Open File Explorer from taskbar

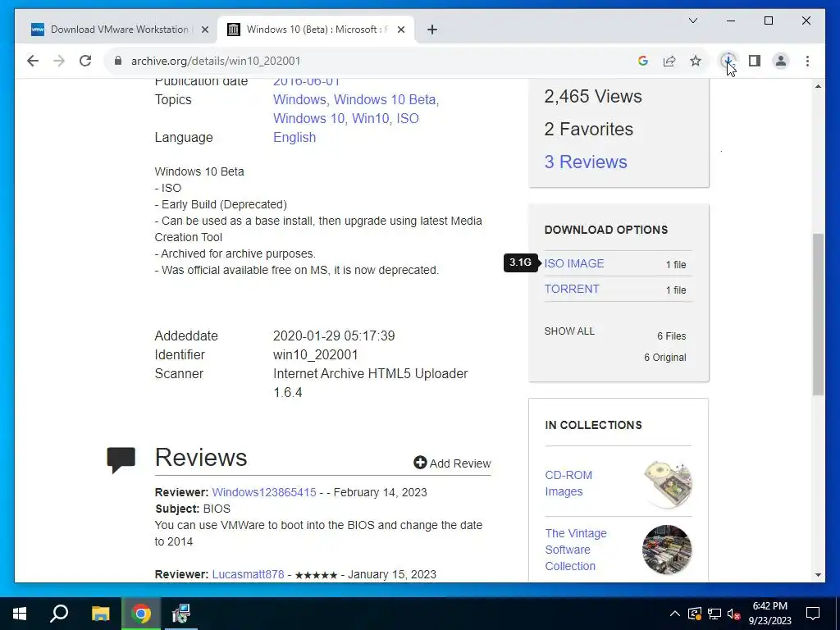(100, 614)
